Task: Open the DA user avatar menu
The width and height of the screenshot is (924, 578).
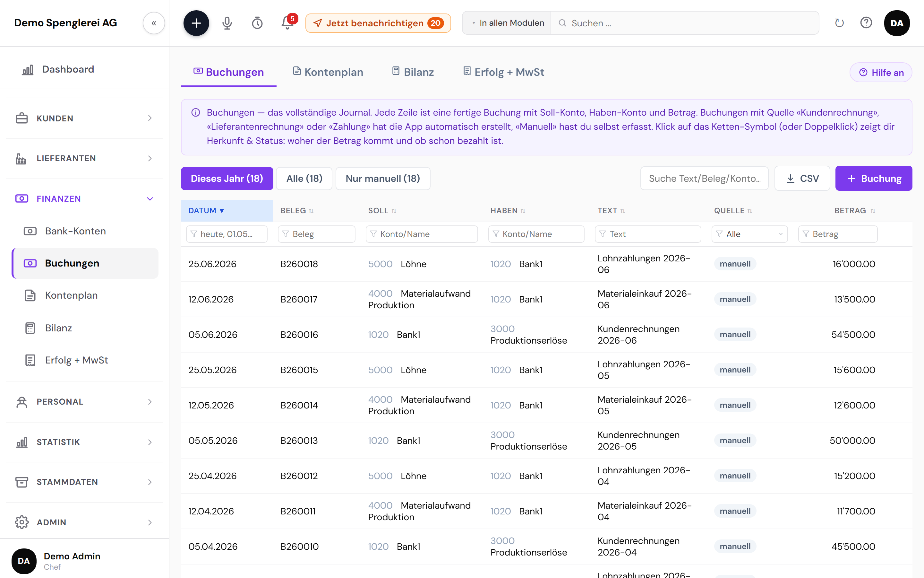Action: coord(896,23)
